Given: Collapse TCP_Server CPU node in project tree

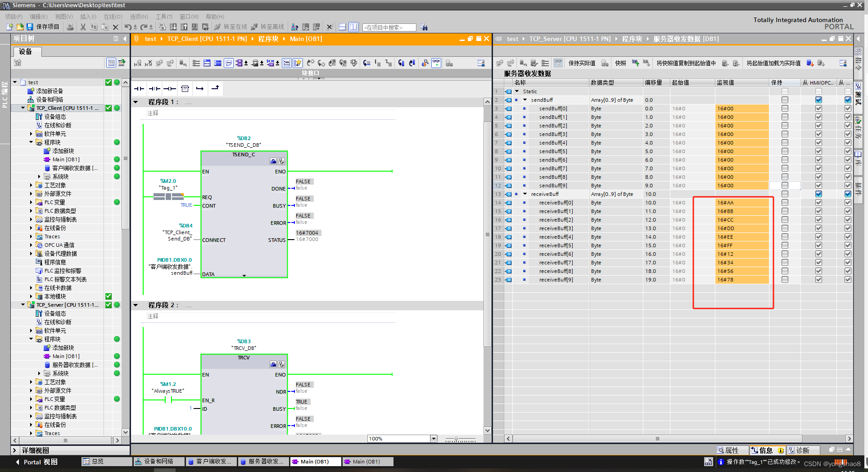Looking at the screenshot, I should pos(23,305).
